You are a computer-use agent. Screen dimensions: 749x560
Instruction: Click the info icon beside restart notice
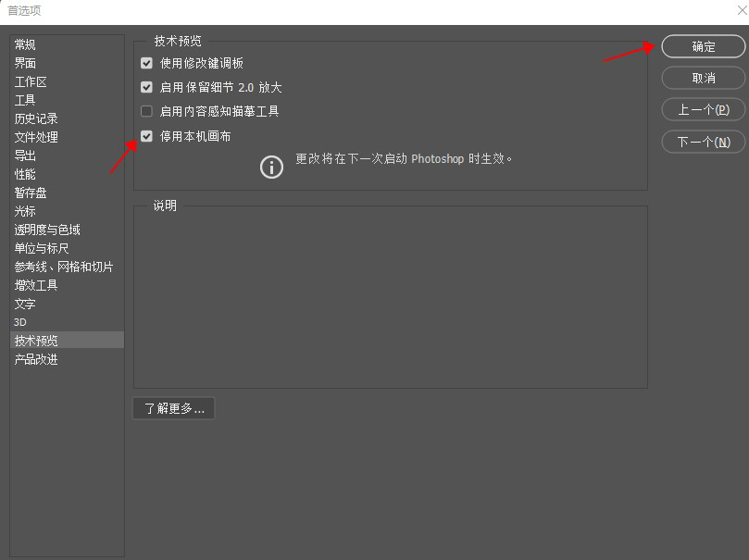(271, 168)
